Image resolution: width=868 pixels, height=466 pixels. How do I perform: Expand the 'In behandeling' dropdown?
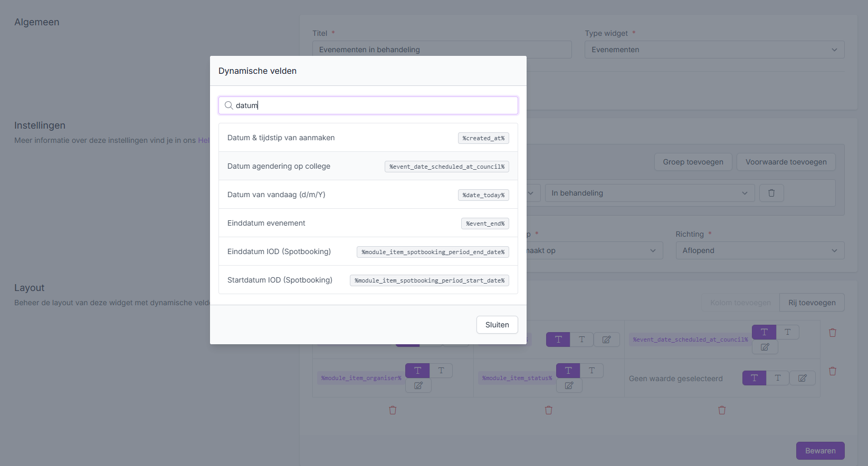(649, 193)
